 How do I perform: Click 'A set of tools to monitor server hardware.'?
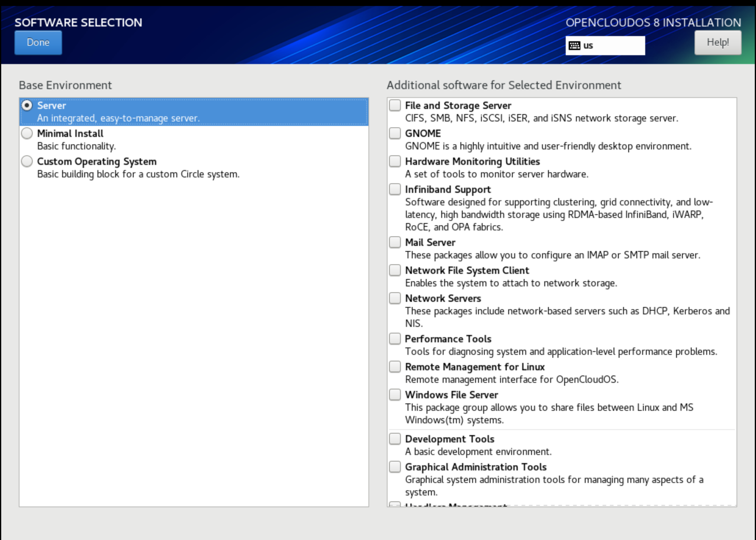click(497, 174)
